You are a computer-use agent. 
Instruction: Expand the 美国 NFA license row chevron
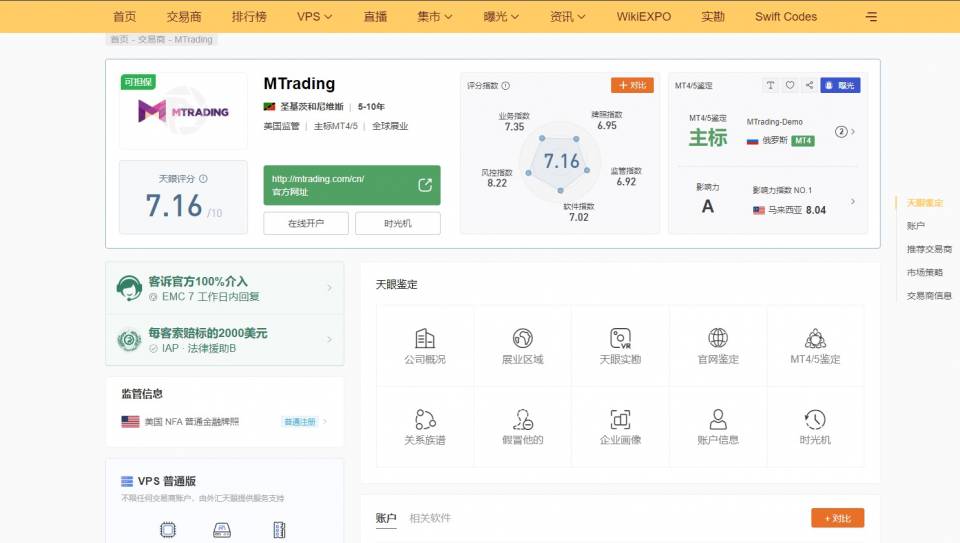325,421
